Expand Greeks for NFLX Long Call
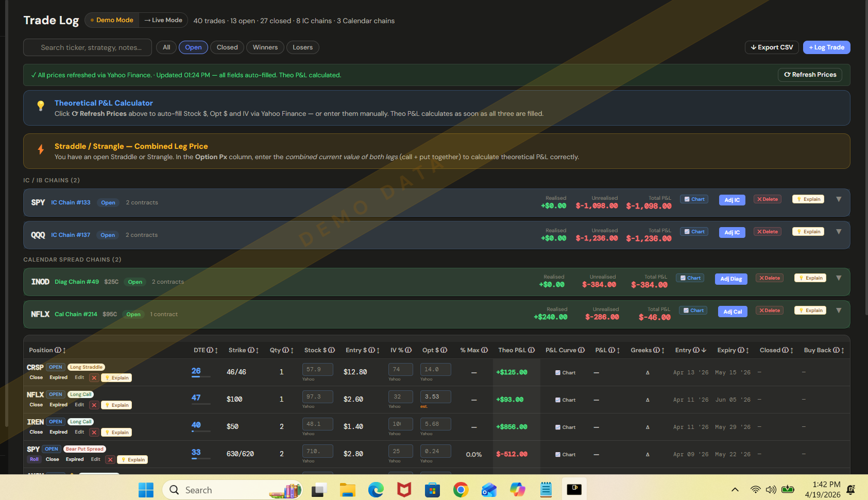 click(648, 400)
